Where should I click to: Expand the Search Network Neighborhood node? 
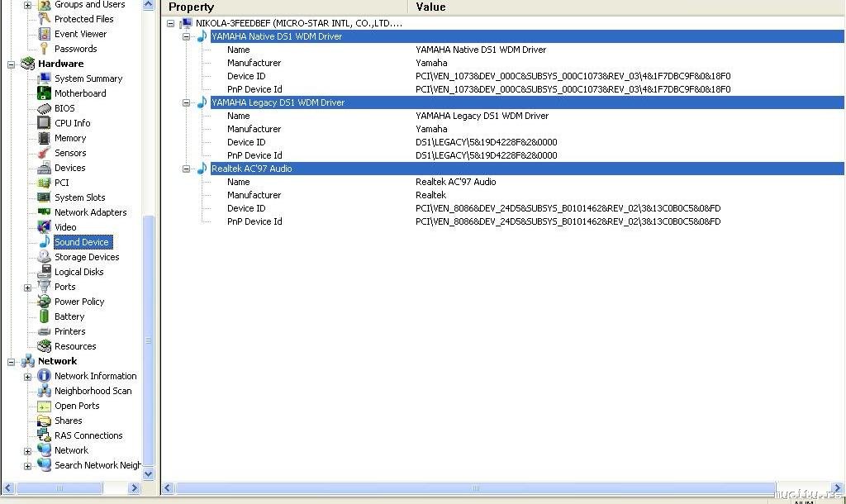pyautogui.click(x=27, y=466)
